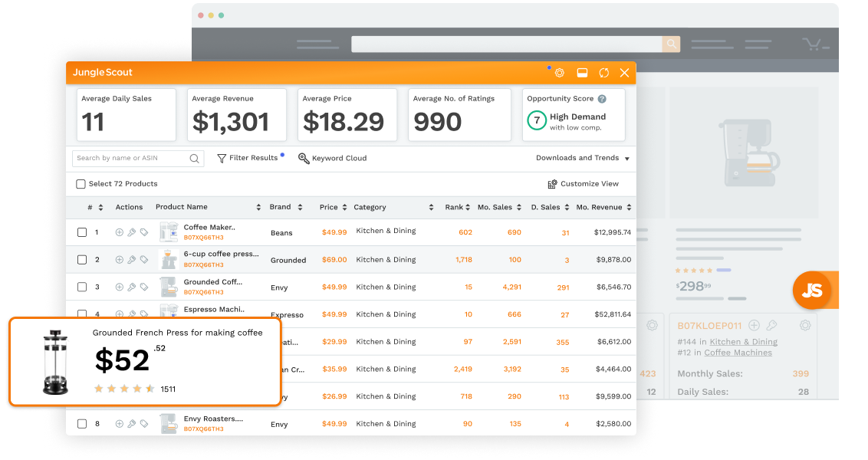Open Filter Results

[x=248, y=158]
